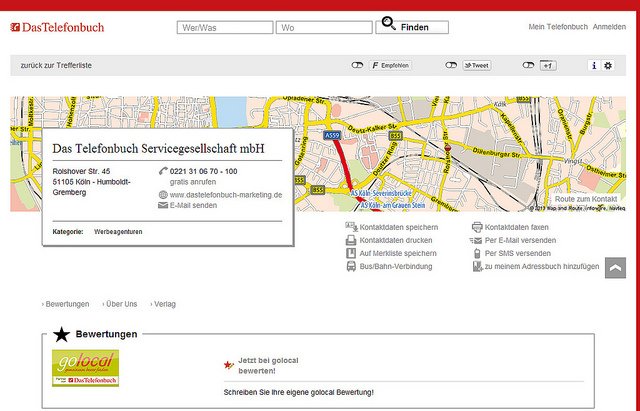Click the phone number 0221 31 06 70 - 100
The width and height of the screenshot is (640, 411).
(203, 171)
